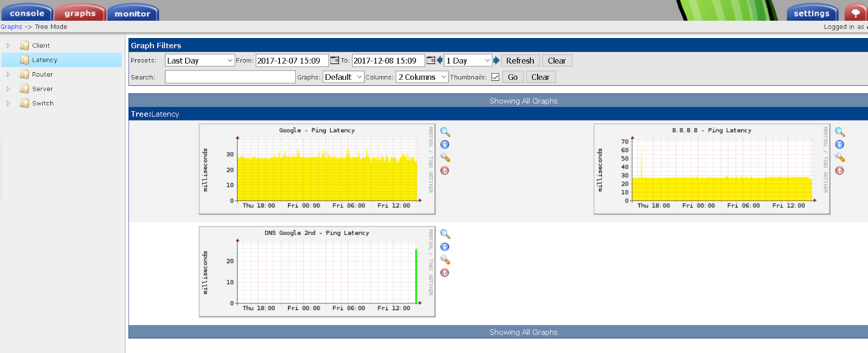Viewport: 868px width, 353px height.
Task: Export CSV for Google Ping Latency graph
Action: (x=445, y=144)
